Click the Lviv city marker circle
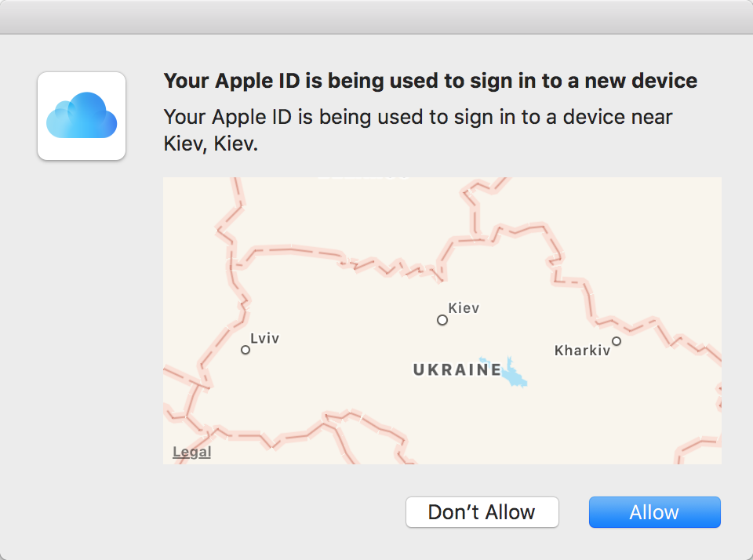This screenshot has width=753, height=560. click(246, 350)
